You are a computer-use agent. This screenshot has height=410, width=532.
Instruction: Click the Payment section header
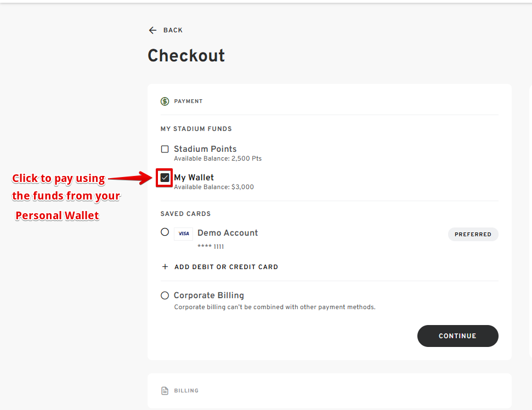point(188,101)
